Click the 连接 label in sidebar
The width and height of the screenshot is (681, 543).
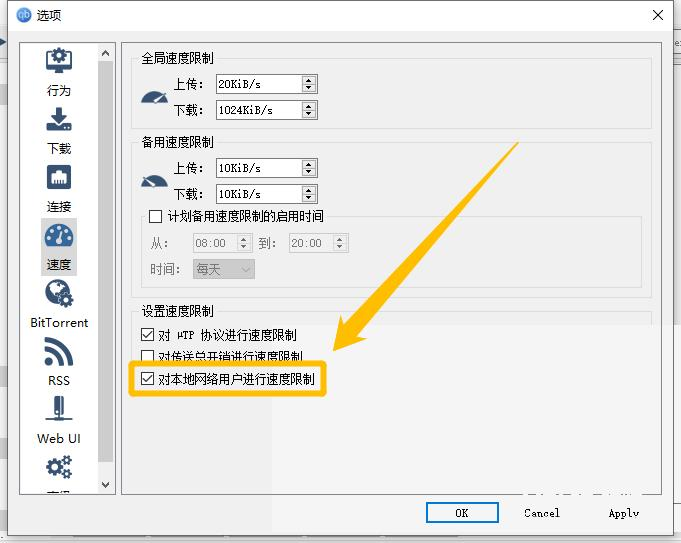[x=59, y=207]
